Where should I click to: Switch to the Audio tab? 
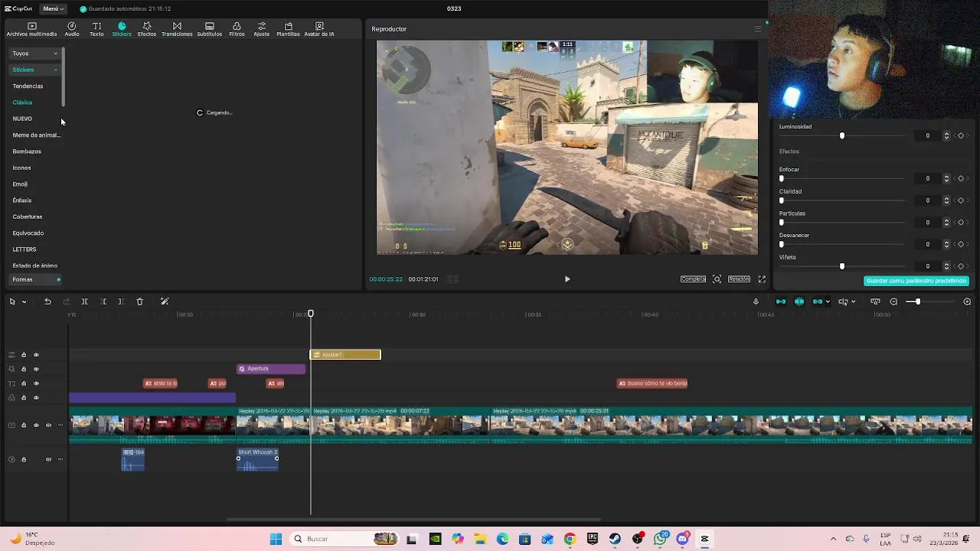click(72, 29)
